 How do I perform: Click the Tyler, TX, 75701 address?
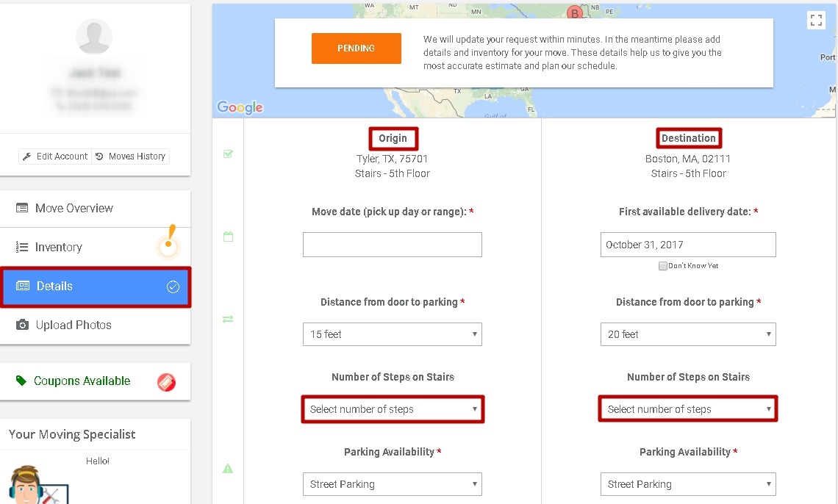tap(393, 159)
